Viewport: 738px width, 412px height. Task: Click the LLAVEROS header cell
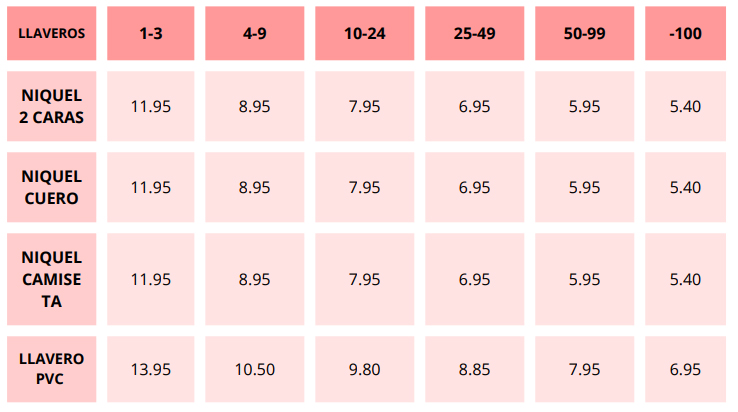tap(52, 33)
